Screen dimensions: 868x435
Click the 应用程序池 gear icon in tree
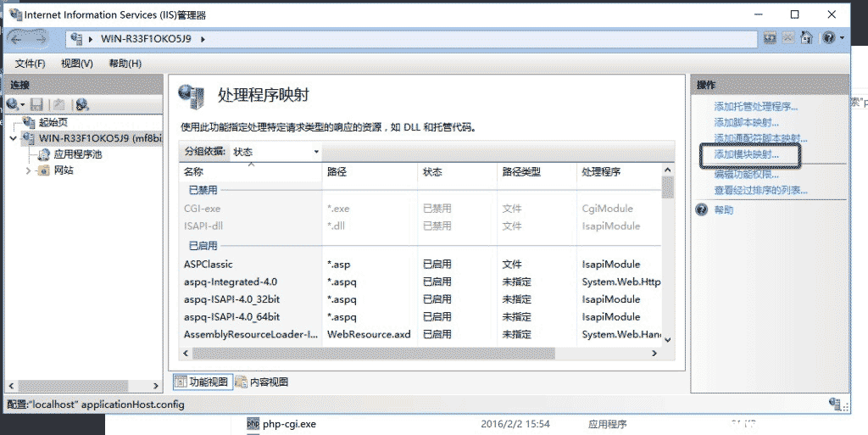pyautogui.click(x=43, y=154)
